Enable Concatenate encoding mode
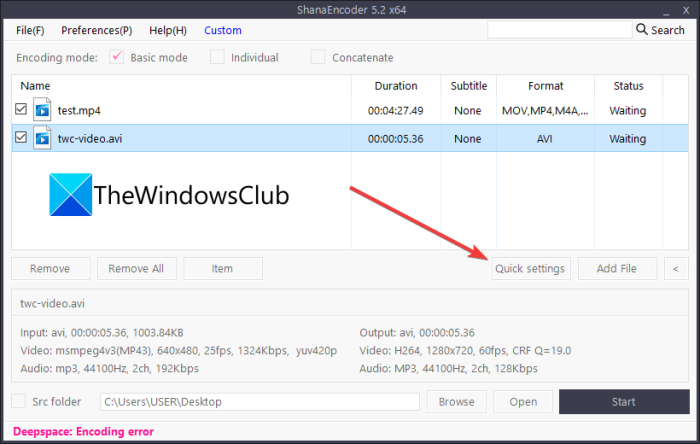This screenshot has height=444, width=700. click(x=318, y=57)
